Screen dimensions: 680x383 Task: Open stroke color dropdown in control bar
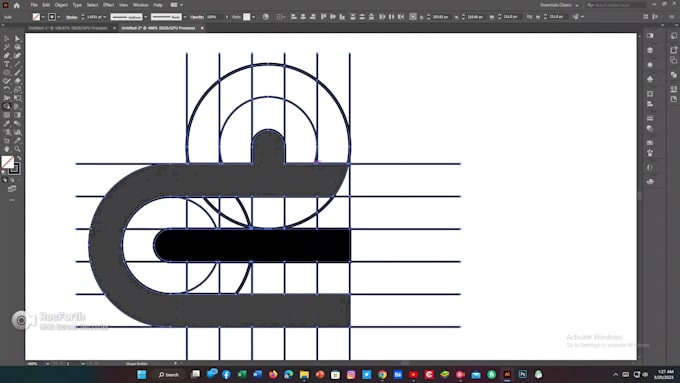pos(59,17)
